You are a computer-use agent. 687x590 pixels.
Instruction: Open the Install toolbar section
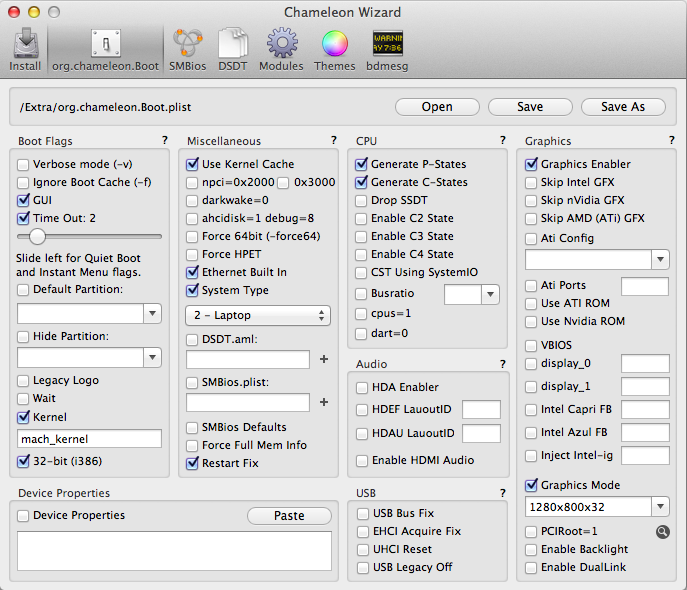coord(25,49)
